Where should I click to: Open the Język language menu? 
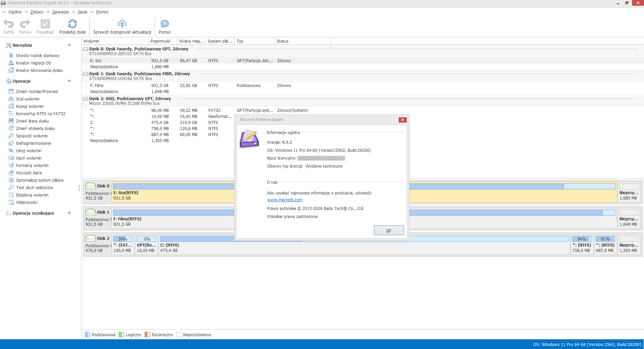tap(83, 12)
